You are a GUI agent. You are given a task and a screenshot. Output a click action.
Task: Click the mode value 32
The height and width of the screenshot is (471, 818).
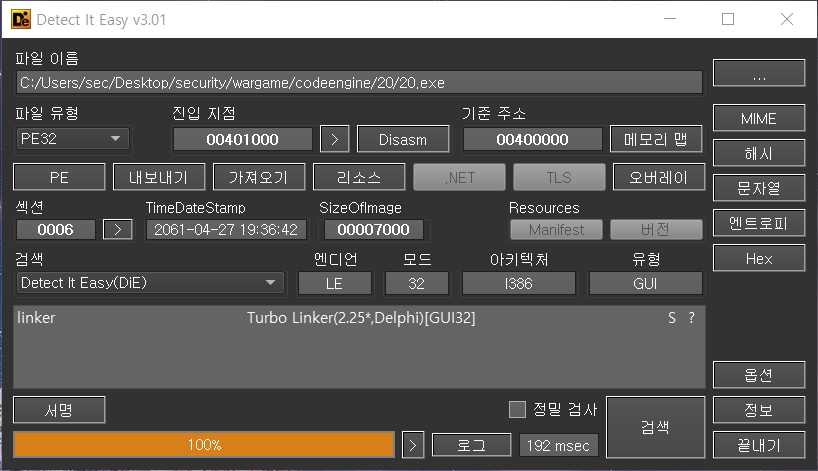(416, 284)
